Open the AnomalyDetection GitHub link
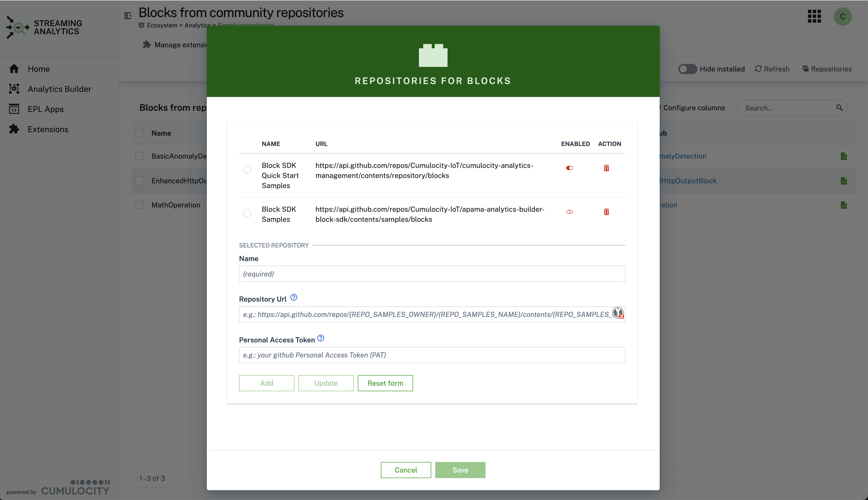This screenshot has width=868, height=500. pyautogui.click(x=683, y=156)
